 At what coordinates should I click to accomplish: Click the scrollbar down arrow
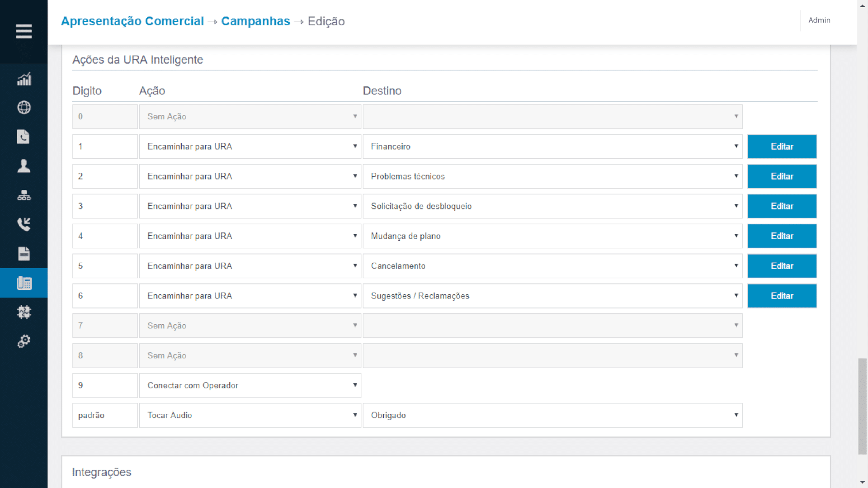tap(863, 483)
